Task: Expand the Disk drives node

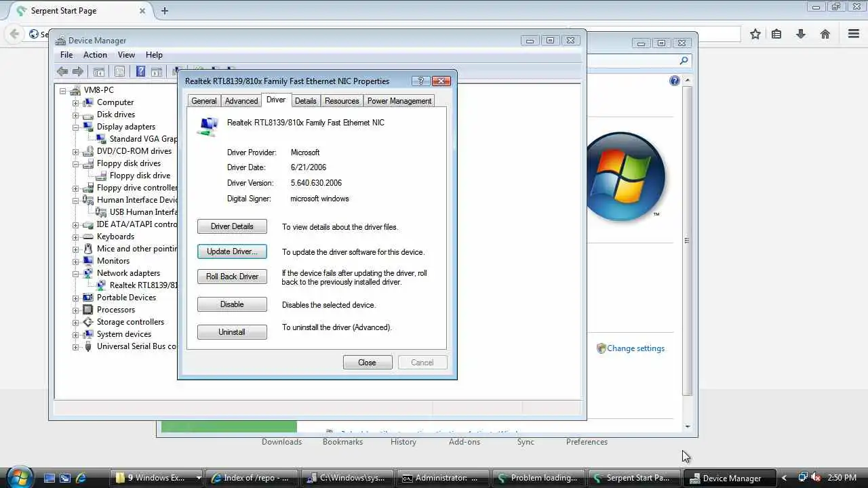Action: tap(76, 115)
